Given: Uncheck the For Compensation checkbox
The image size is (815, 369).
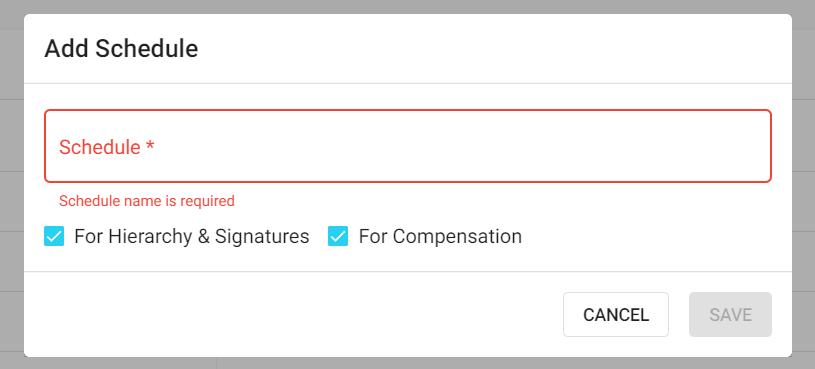Looking at the screenshot, I should 338,236.
